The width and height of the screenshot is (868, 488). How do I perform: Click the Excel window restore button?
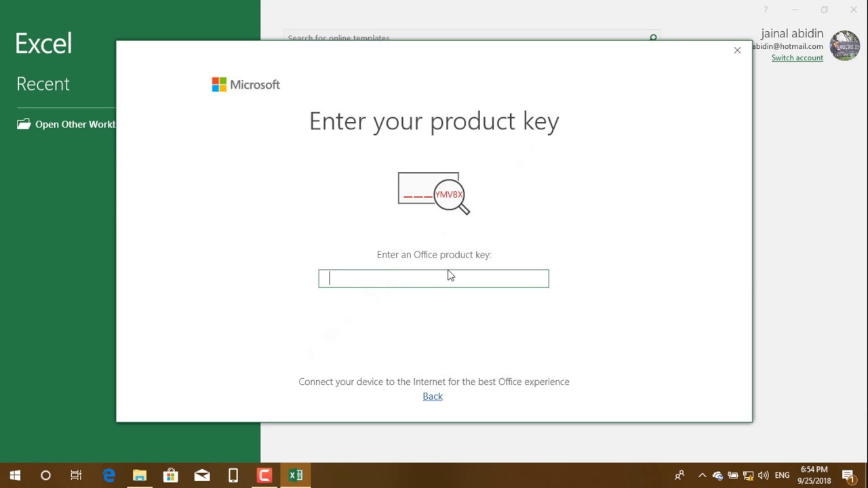point(825,9)
